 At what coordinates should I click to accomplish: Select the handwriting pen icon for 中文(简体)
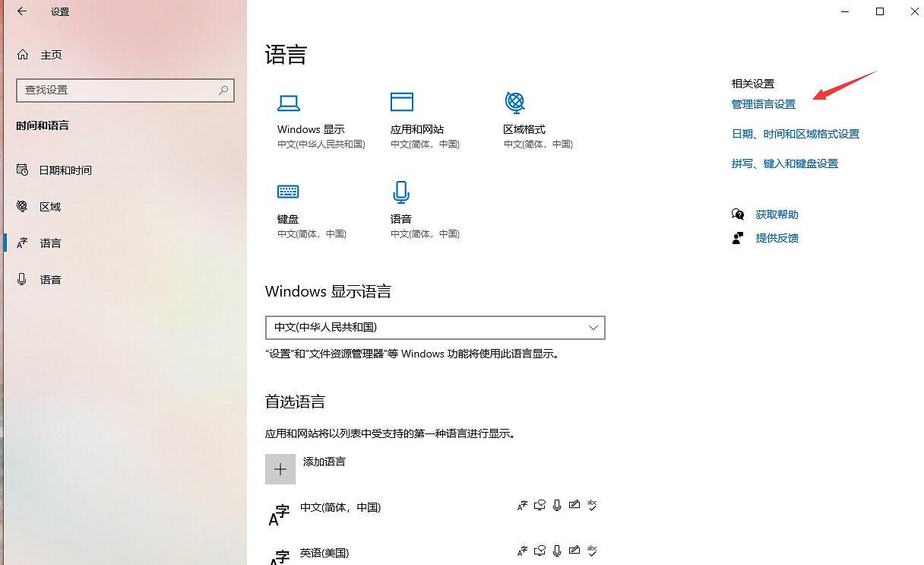[x=574, y=505]
